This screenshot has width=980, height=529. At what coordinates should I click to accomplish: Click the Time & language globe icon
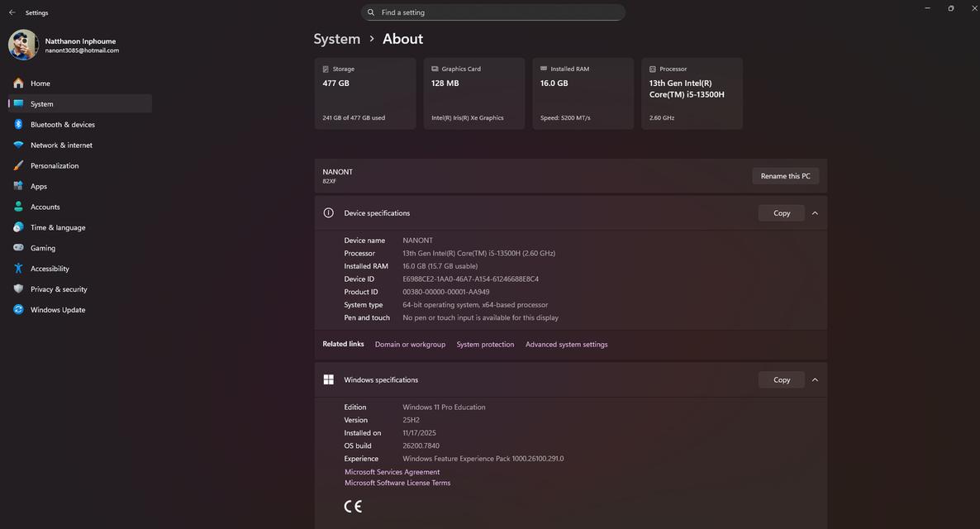pyautogui.click(x=18, y=227)
